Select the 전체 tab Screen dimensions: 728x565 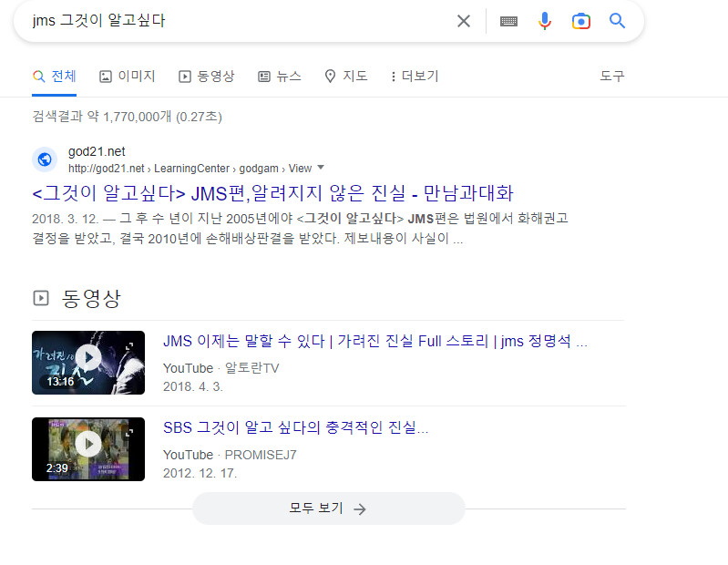pos(55,77)
